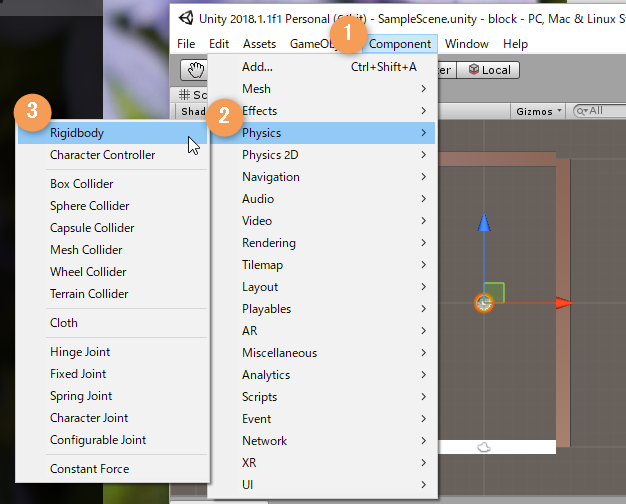Select the Hand tool in the toolbar
The image size is (626, 504).
tap(194, 70)
